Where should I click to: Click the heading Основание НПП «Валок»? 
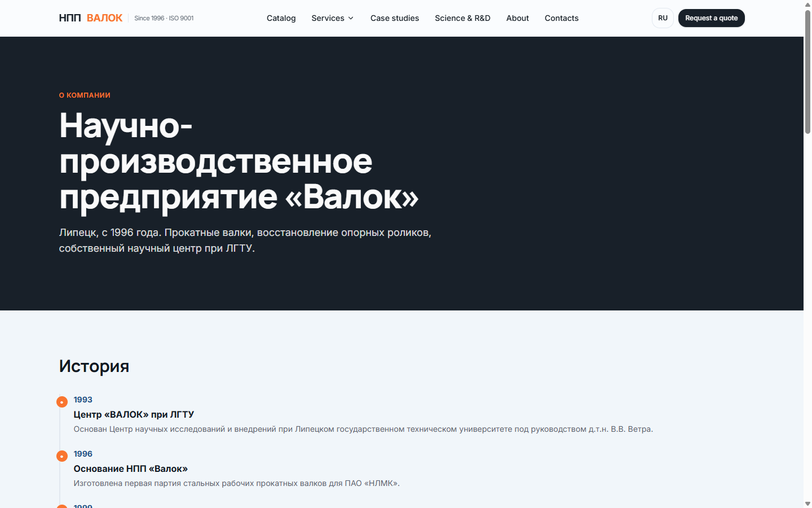tap(131, 468)
